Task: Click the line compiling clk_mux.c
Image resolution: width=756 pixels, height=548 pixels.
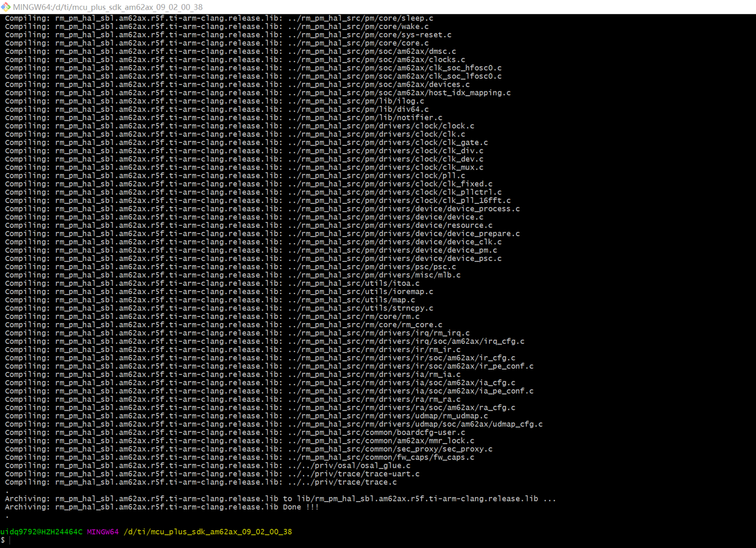Action: (x=244, y=167)
